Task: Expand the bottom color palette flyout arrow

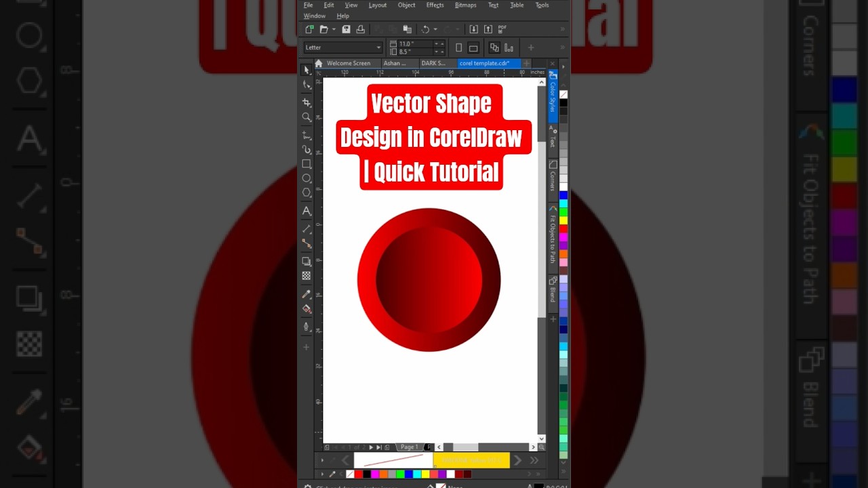Action: tap(322, 474)
